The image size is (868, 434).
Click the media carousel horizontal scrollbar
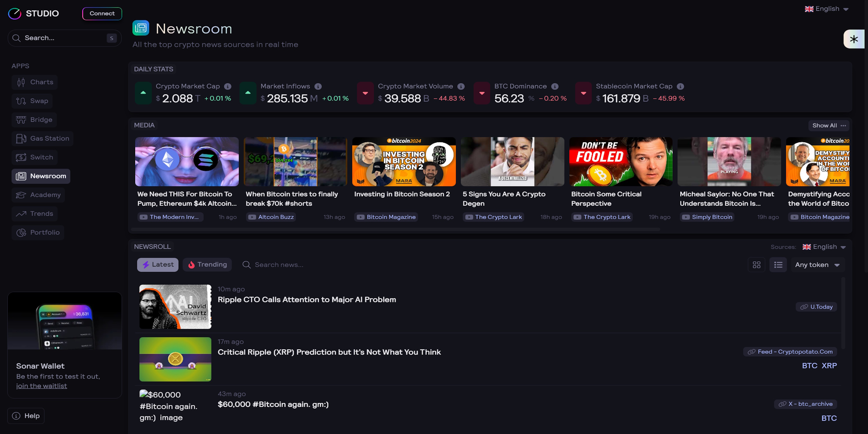395,229
